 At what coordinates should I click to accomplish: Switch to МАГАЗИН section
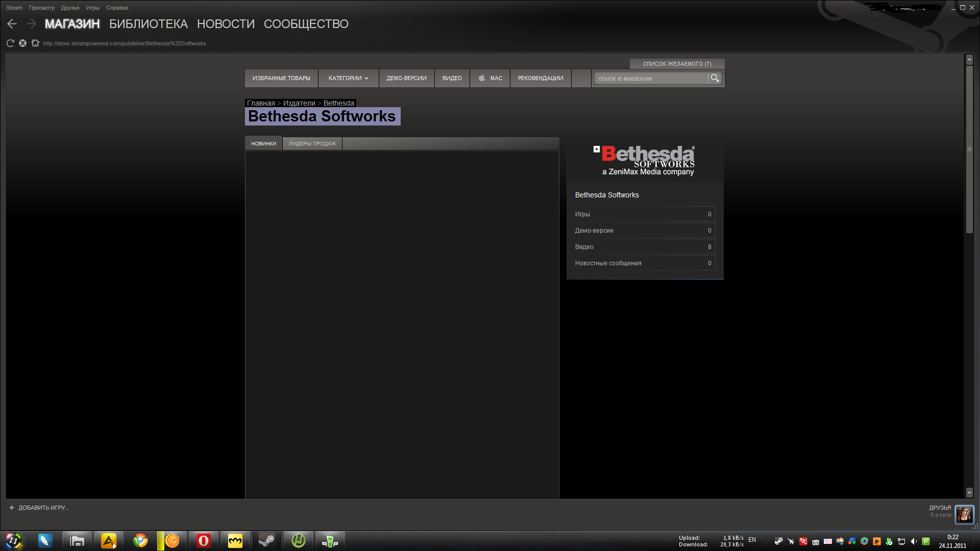click(72, 24)
